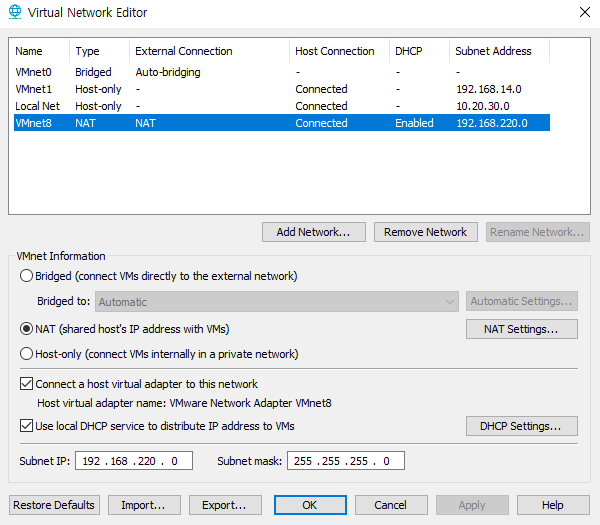The image size is (600, 525).
Task: Click Subnet Address column header
Action: [499, 51]
